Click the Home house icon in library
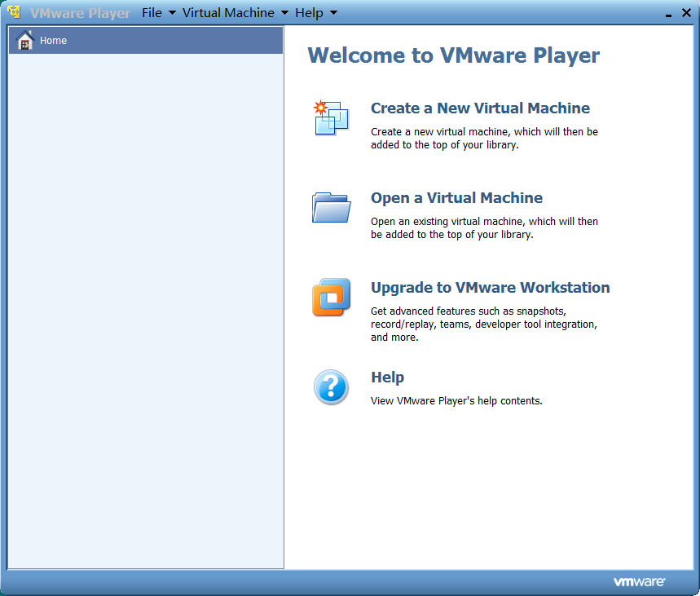Image resolution: width=700 pixels, height=596 pixels. (x=25, y=41)
